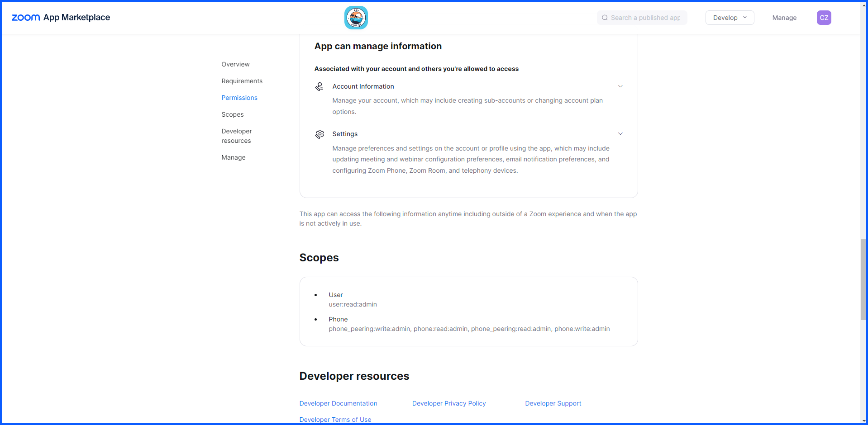The width and height of the screenshot is (868, 425).
Task: Open Developer Support link
Action: 553,403
